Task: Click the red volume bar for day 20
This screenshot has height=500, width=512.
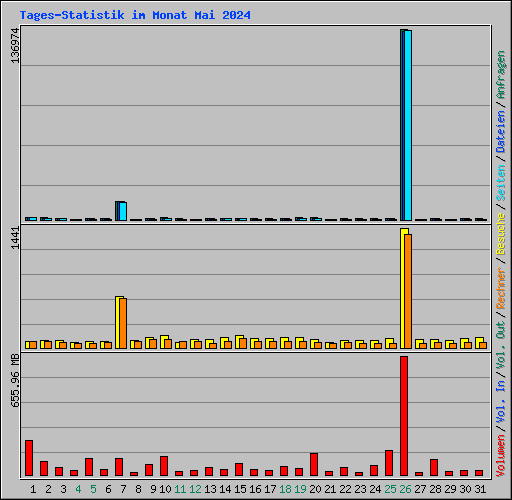Action: [314, 464]
